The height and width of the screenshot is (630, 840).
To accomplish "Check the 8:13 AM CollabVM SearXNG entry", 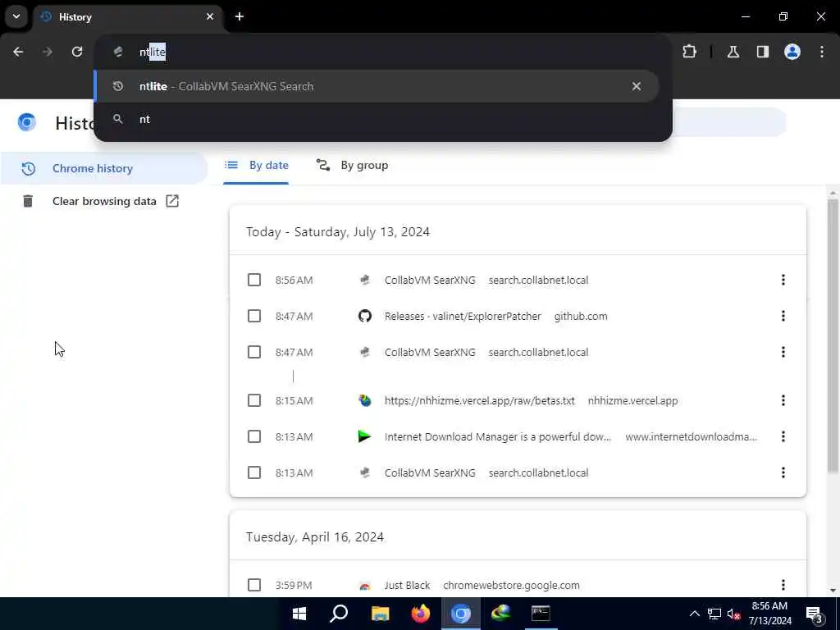I will point(254,472).
